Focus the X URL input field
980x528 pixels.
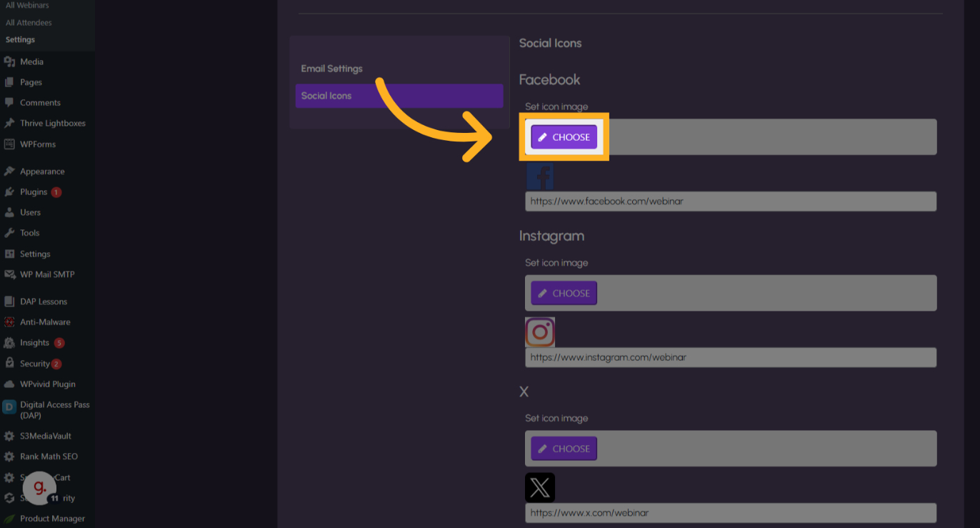point(730,513)
